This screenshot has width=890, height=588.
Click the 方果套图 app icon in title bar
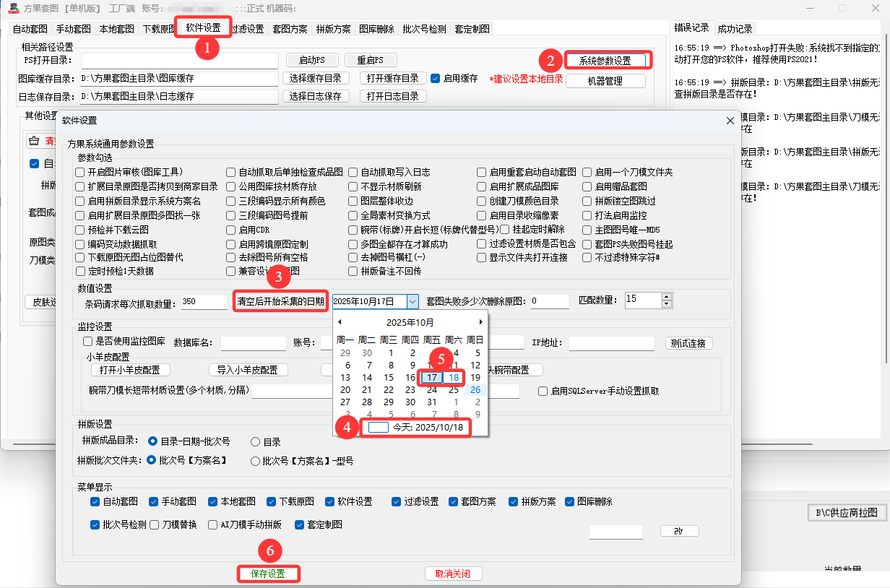(x=12, y=8)
